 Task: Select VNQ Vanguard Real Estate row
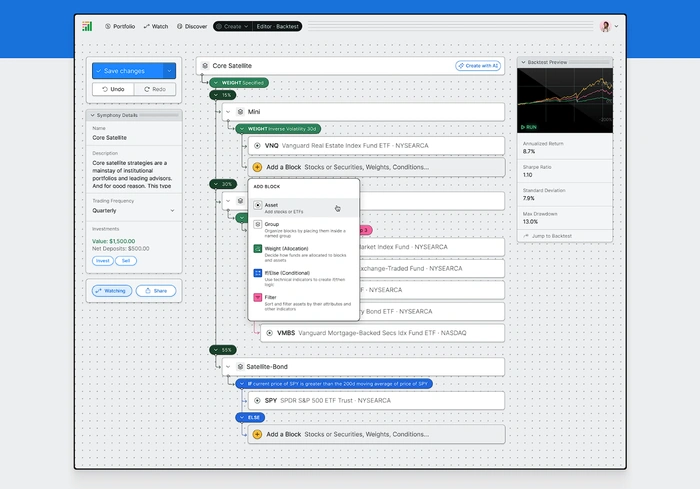(376, 146)
